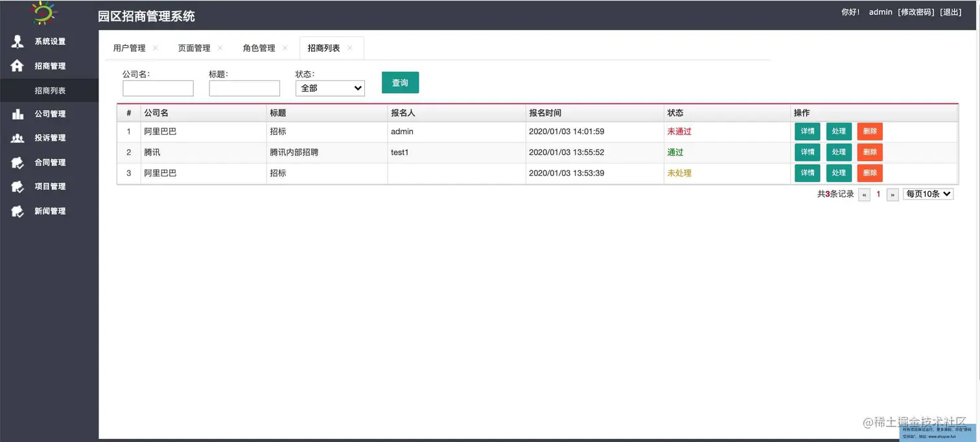
Task: Click the 2020/01/03 13:55:52 timestamp
Action: 566,152
